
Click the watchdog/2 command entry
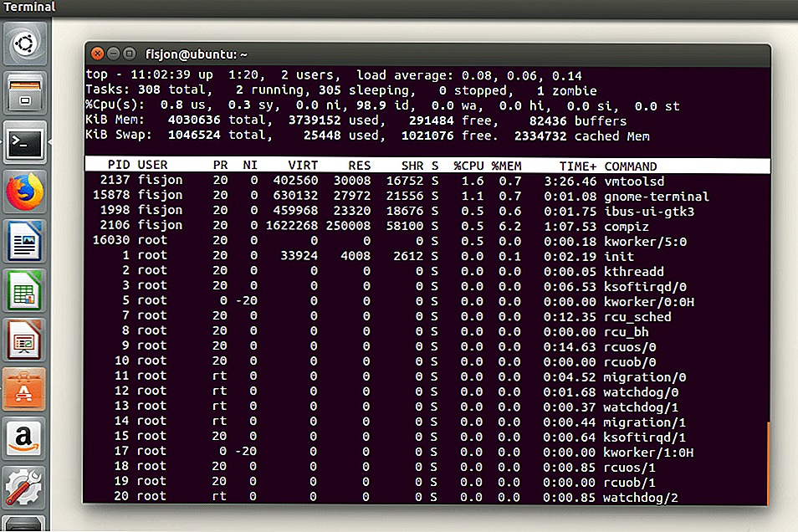[641, 498]
